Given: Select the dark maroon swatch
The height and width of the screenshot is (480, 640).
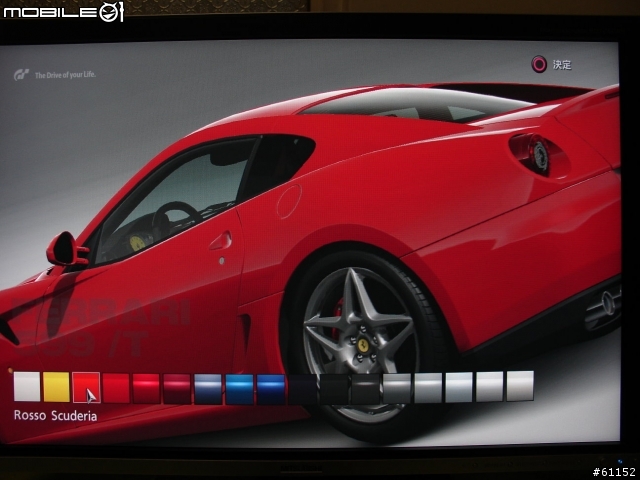Looking at the screenshot, I should (x=177, y=389).
